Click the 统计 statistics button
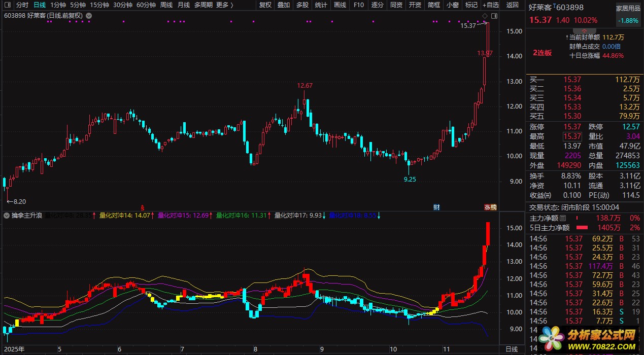The image size is (644, 355). 321,5
